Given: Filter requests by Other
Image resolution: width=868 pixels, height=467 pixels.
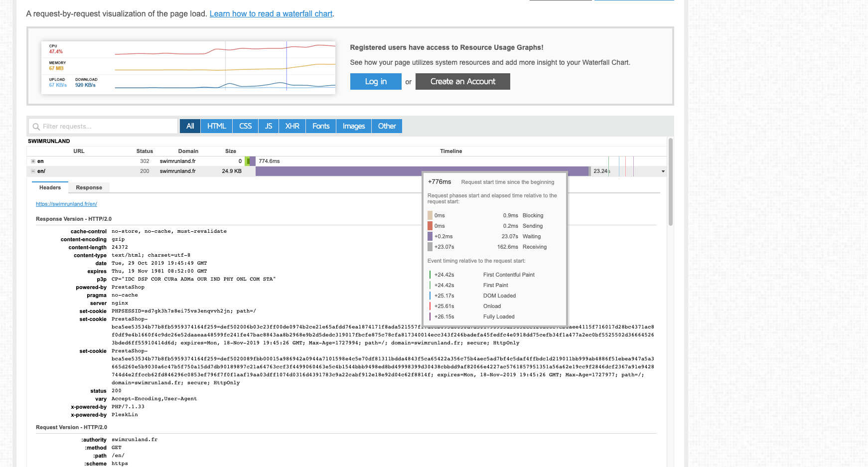Looking at the screenshot, I should (387, 126).
